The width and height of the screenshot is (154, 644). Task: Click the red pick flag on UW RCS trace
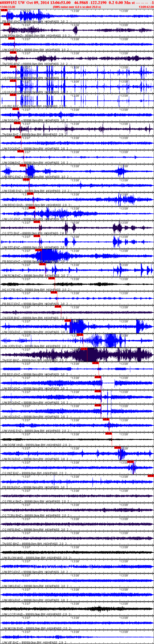[x=118, y=448]
